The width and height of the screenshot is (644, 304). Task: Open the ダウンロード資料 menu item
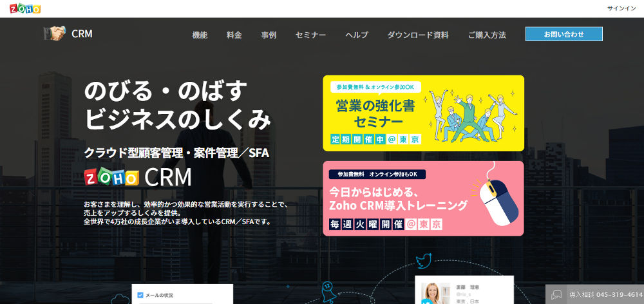pyautogui.click(x=418, y=35)
